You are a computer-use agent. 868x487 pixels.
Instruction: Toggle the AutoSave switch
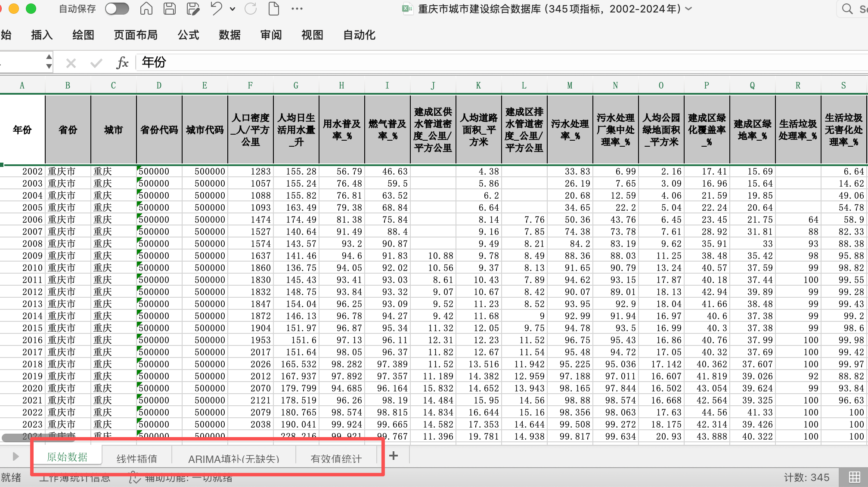click(117, 9)
